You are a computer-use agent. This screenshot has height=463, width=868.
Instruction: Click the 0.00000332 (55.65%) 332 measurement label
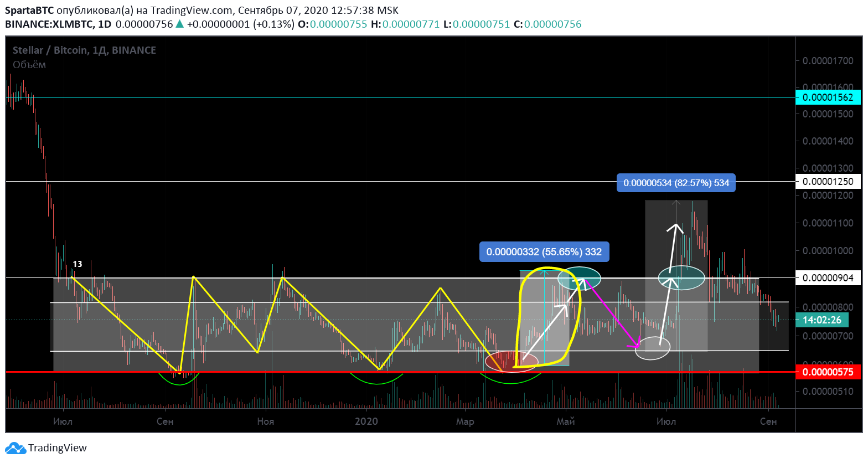[x=544, y=252]
